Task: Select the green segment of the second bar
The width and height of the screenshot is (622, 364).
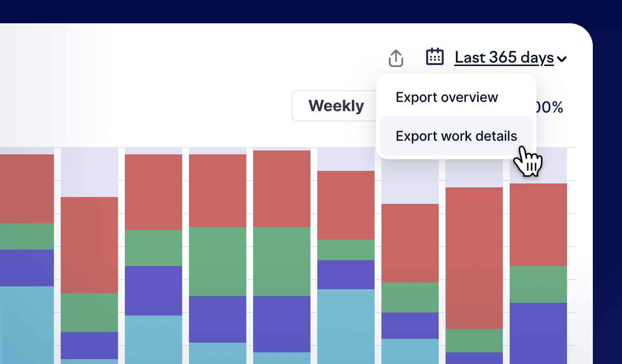Action: 89,312
